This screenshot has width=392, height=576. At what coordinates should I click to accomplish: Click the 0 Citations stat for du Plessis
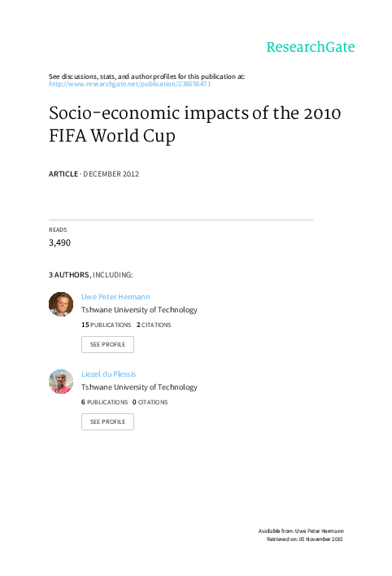150,402
